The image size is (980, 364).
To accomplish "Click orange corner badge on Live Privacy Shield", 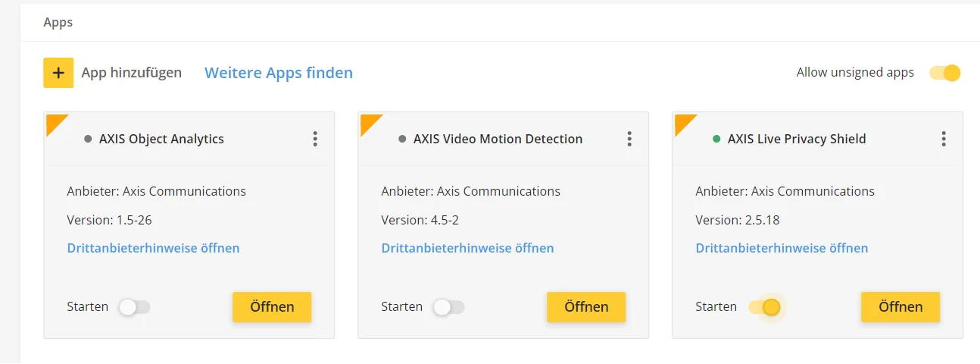I will pos(683,122).
